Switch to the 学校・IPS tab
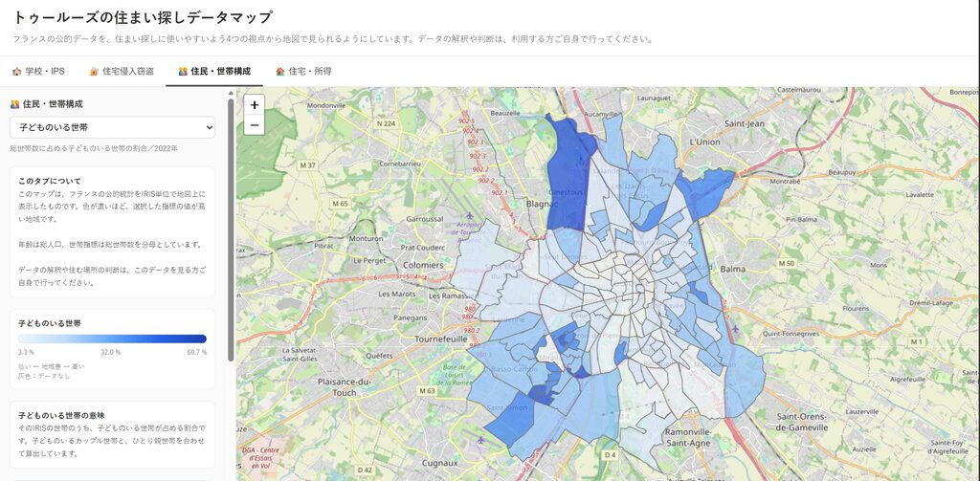The width and height of the screenshot is (980, 481). 38,71
